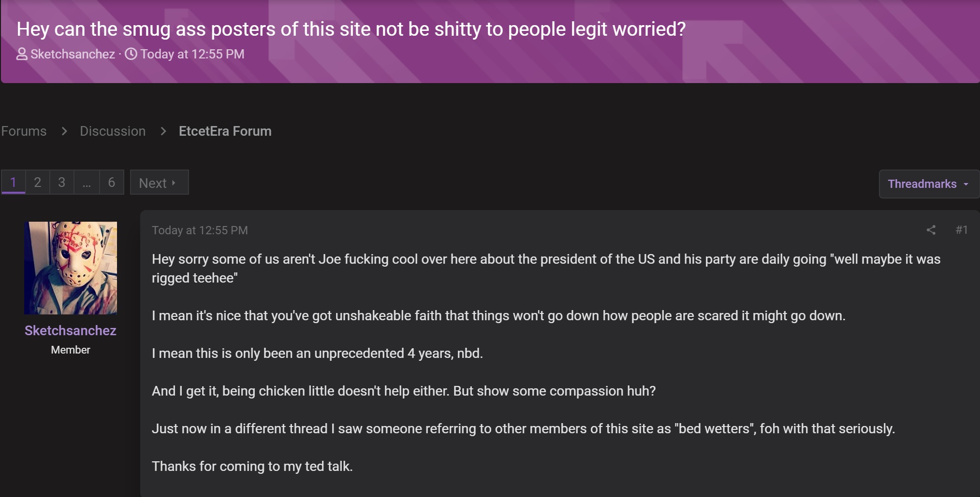980x497 pixels.
Task: Click the user icon beside Sketchsanchez in header
Action: click(22, 54)
